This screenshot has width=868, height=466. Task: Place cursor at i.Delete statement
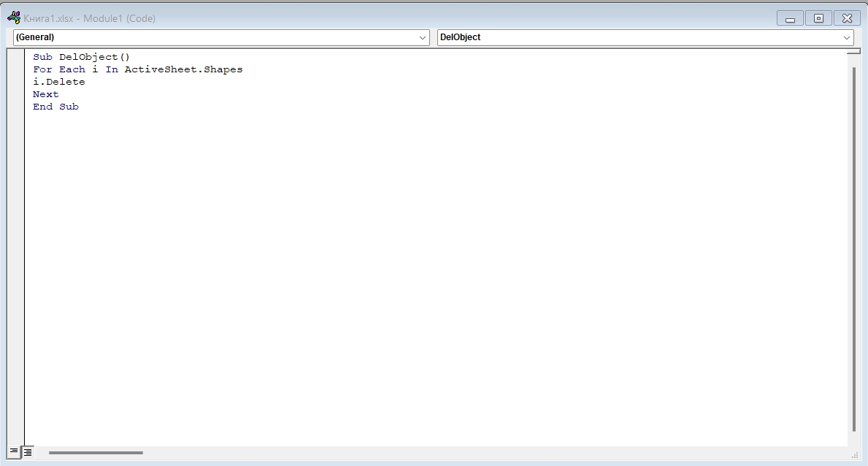coord(59,82)
